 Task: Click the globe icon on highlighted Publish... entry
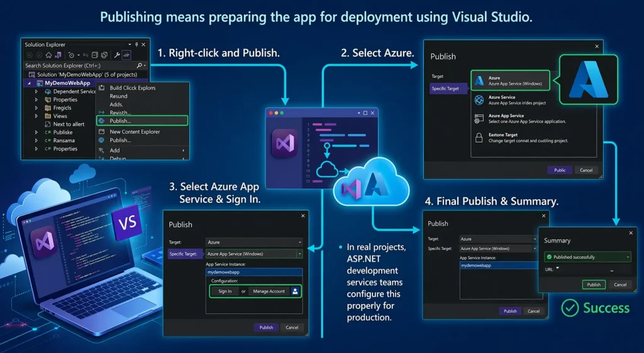click(x=101, y=121)
